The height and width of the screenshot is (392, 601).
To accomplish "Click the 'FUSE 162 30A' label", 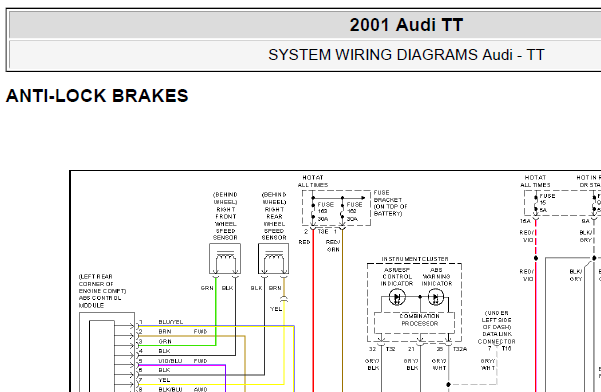I will 354,212.
